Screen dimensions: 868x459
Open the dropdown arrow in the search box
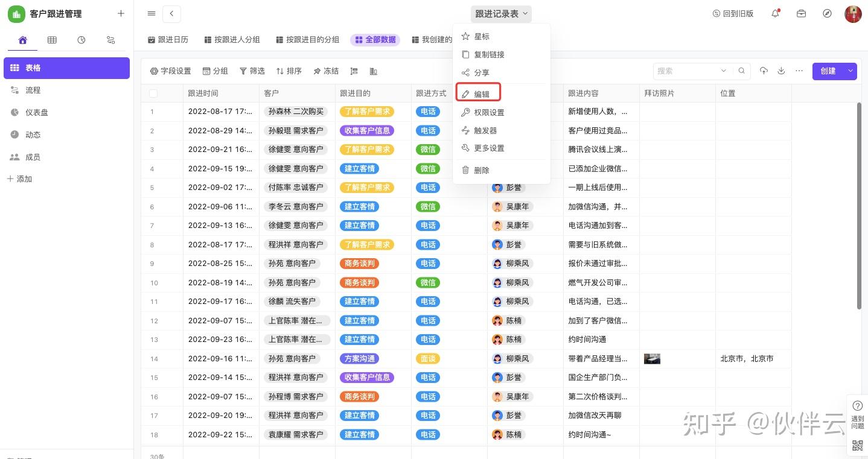point(724,71)
